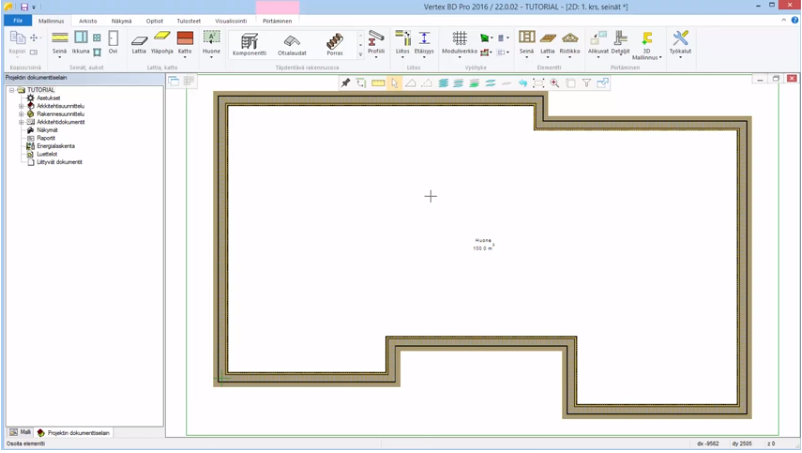The width and height of the screenshot is (802, 453).
Task: Switch to the Visualisointi ribbon tab
Action: click(231, 20)
